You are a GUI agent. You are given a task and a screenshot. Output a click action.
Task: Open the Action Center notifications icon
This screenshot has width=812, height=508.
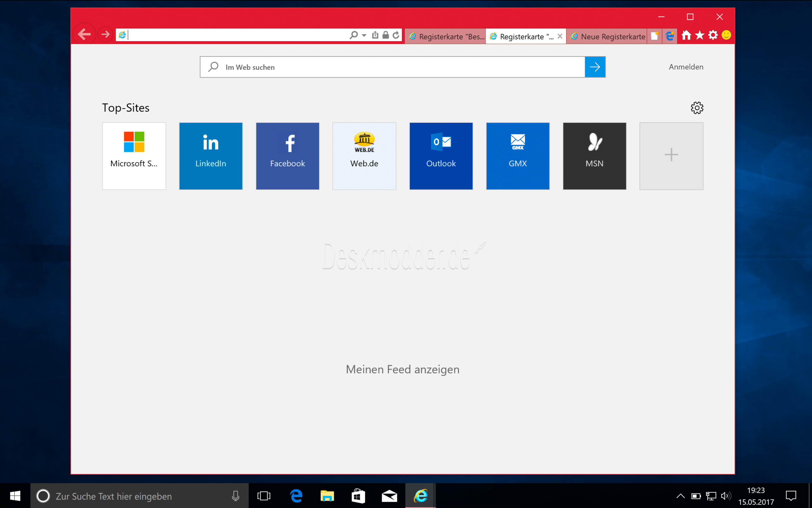click(791, 496)
